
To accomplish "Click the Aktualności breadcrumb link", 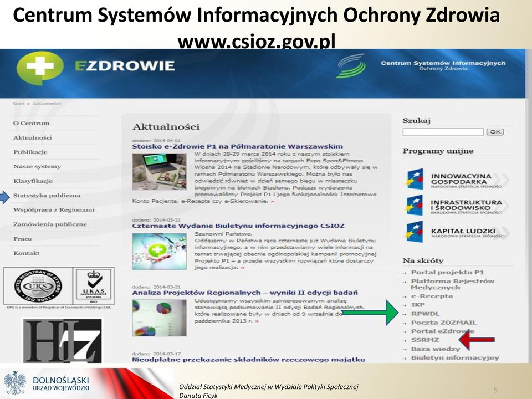I will (47, 104).
